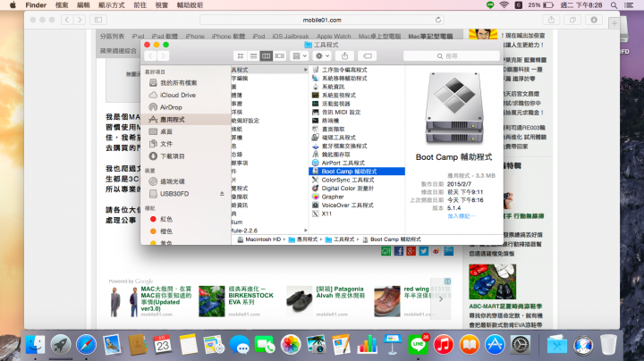644x361 pixels.
Task: Open the 編輯 menu
Action: pyautogui.click(x=83, y=5)
